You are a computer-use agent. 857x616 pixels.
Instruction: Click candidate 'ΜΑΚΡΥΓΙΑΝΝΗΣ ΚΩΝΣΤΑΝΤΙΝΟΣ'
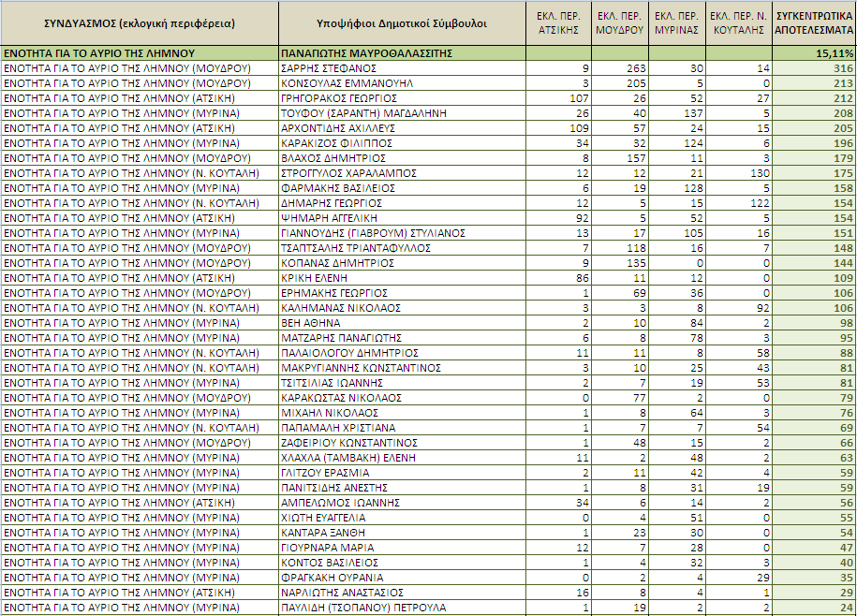coord(361,368)
